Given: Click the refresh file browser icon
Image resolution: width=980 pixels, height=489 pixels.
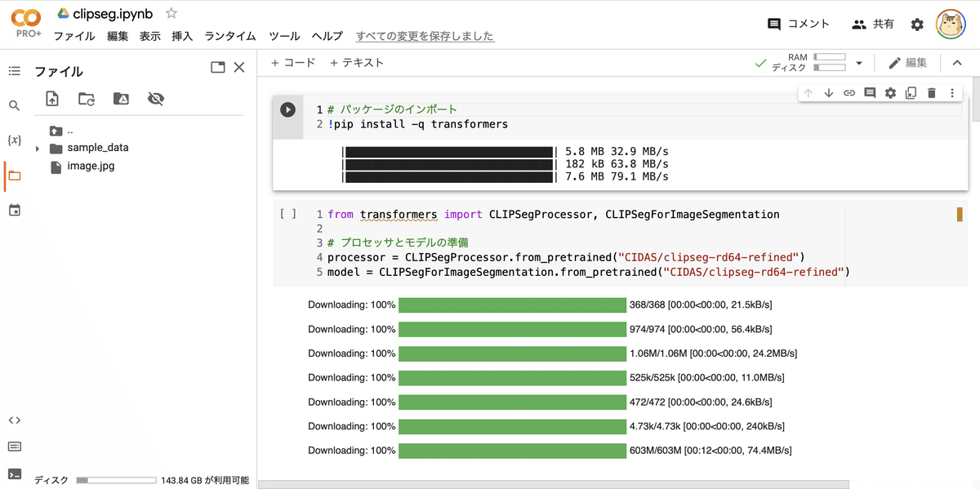Looking at the screenshot, I should 87,98.
